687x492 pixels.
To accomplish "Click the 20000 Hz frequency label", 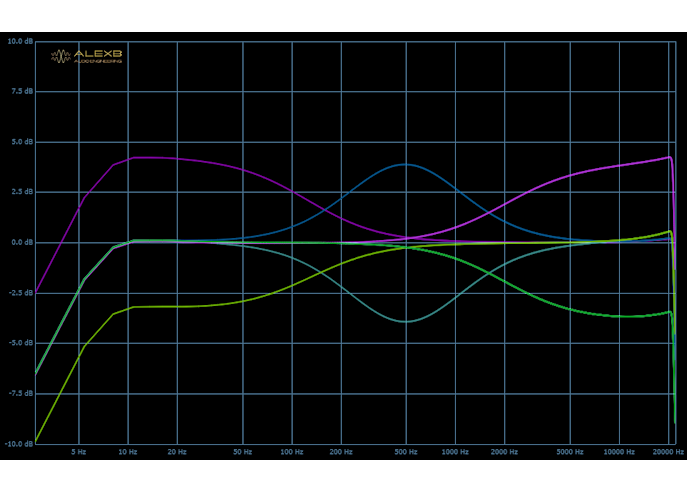I will click(668, 452).
